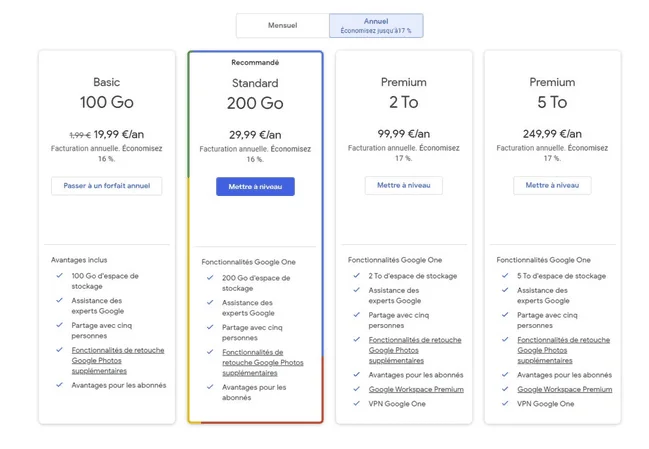Click checkmark beside Assistance des experts in Basic plan
This screenshot has width=649, height=449.
coord(60,300)
